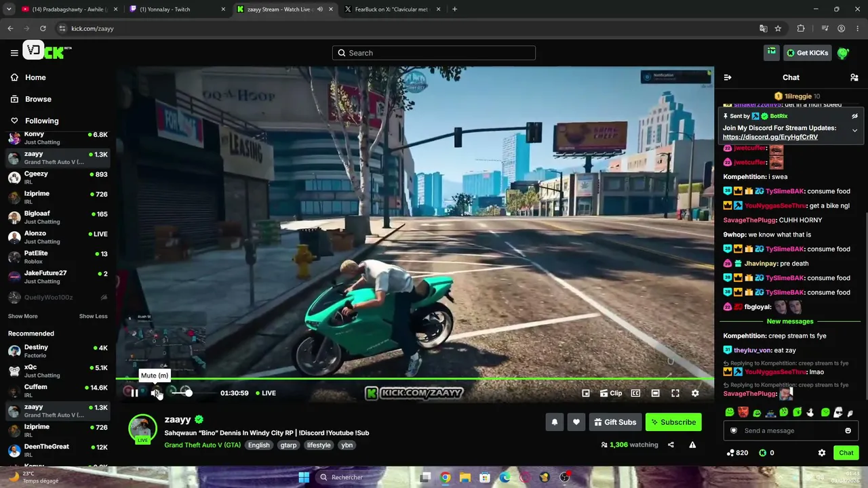Share the stream
868x488 pixels.
[671, 445]
